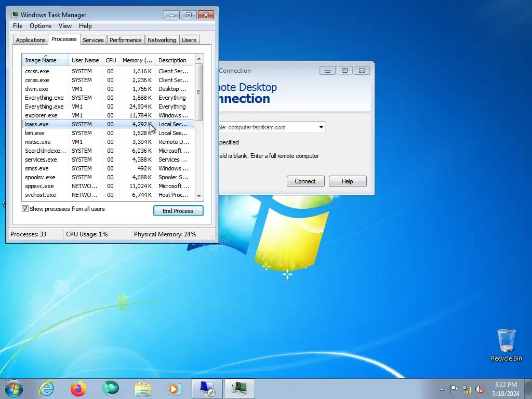Image resolution: width=532 pixels, height=399 pixels.
Task: Select Everything.exe row with 24,904 K memory
Action: (x=108, y=107)
